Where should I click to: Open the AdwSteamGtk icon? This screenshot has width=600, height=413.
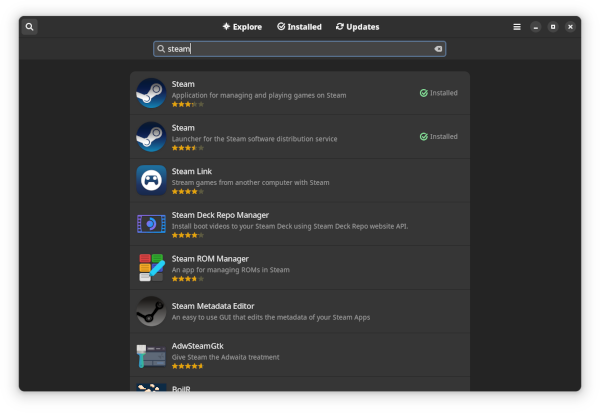point(151,356)
